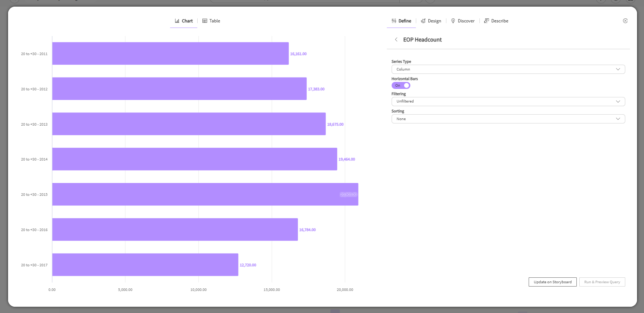This screenshot has width=644, height=313.
Task: Click the 16,161.00 data label
Action: click(x=298, y=54)
